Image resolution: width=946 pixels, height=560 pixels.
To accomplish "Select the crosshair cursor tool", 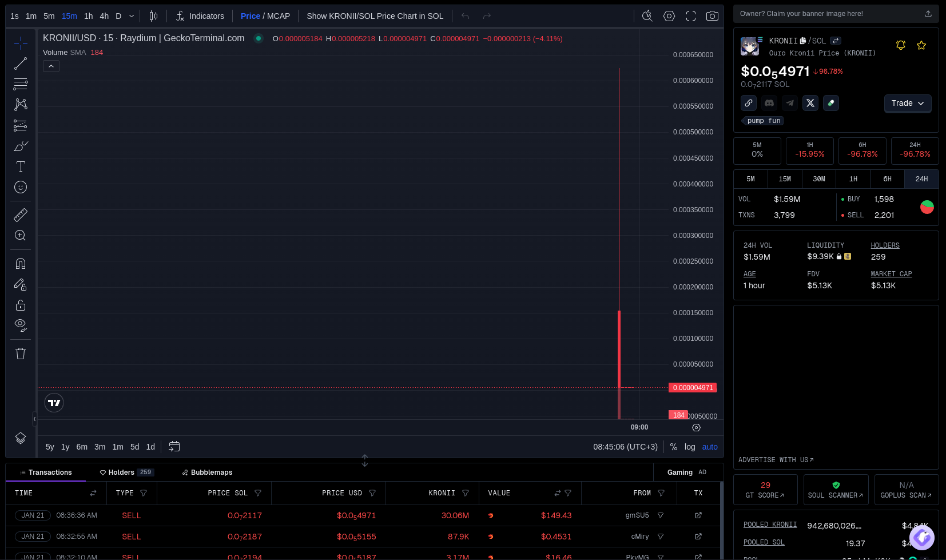I will (21, 43).
